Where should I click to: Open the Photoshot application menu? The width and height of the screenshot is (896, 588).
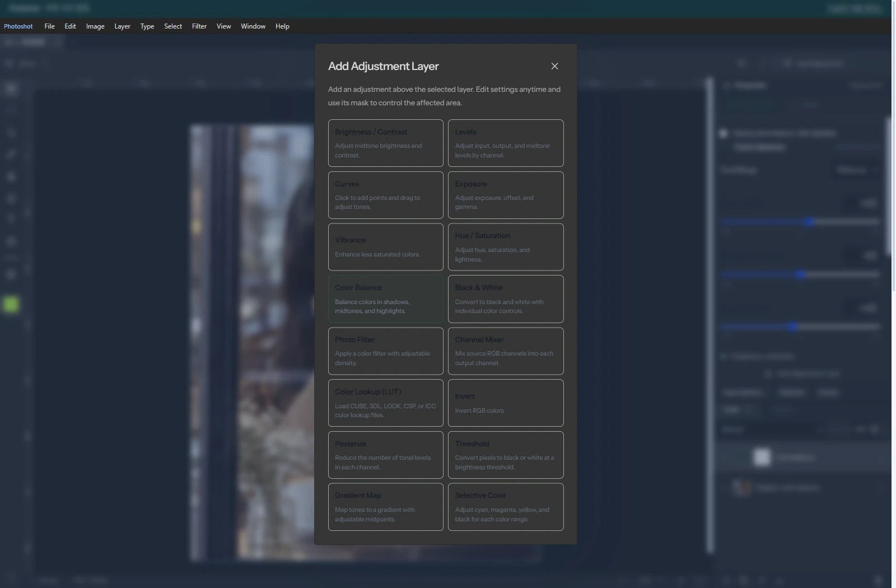pyautogui.click(x=18, y=26)
